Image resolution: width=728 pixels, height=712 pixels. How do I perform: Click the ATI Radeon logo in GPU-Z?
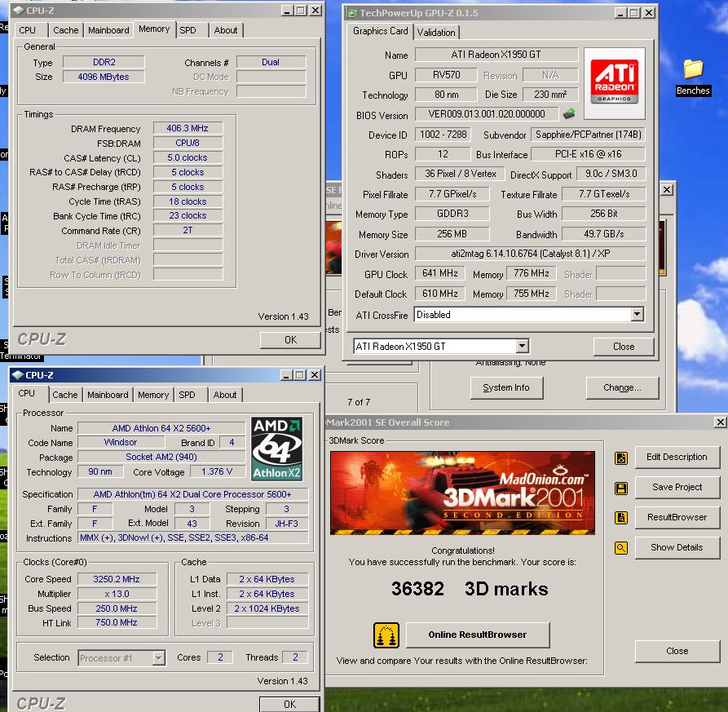point(614,83)
